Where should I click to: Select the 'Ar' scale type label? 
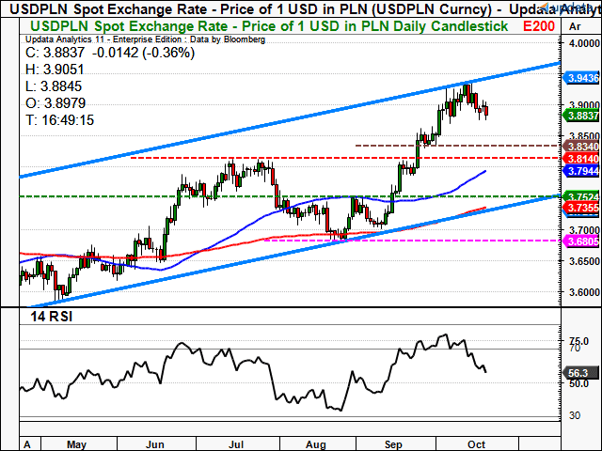(575, 26)
